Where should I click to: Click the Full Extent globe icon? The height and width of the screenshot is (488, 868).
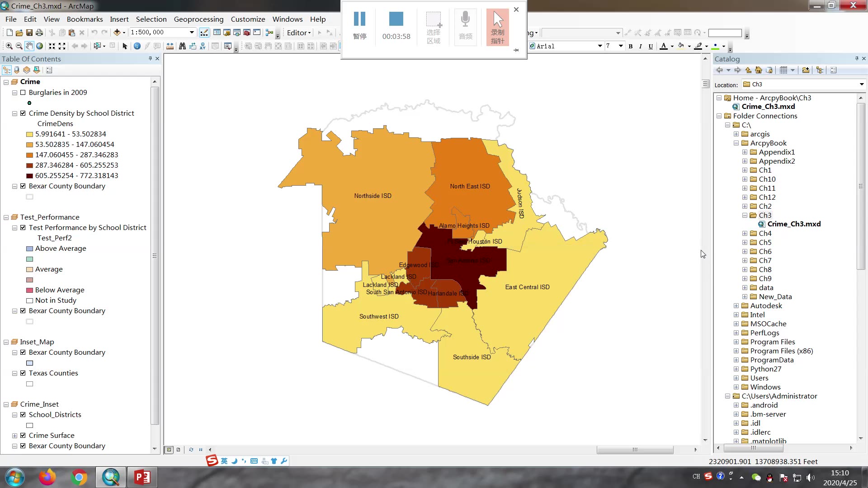[x=40, y=46]
